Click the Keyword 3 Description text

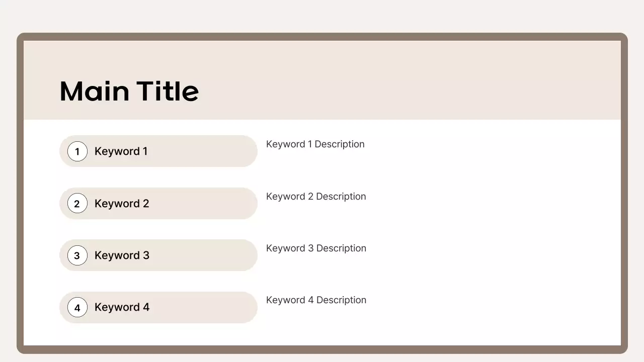(316, 248)
